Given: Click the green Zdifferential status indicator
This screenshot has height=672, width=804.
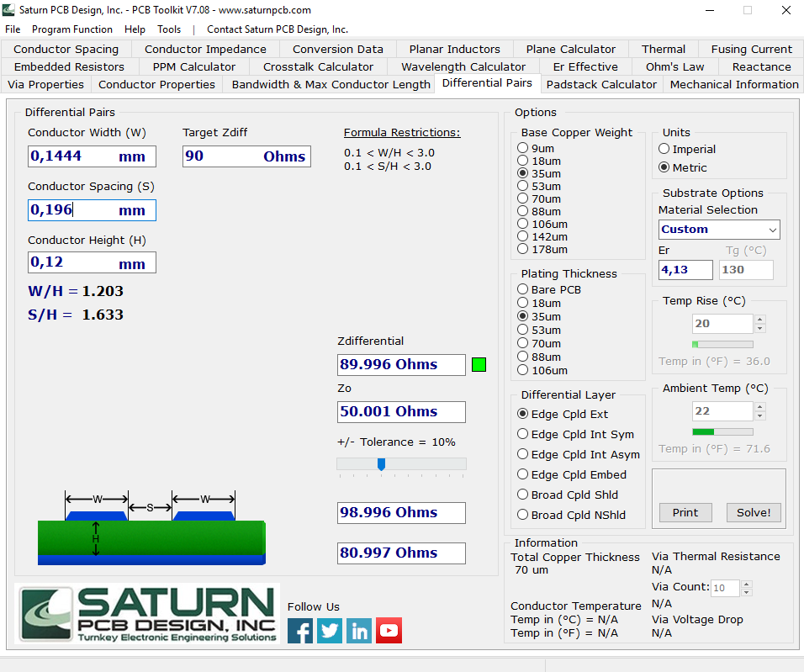Looking at the screenshot, I should (x=479, y=365).
